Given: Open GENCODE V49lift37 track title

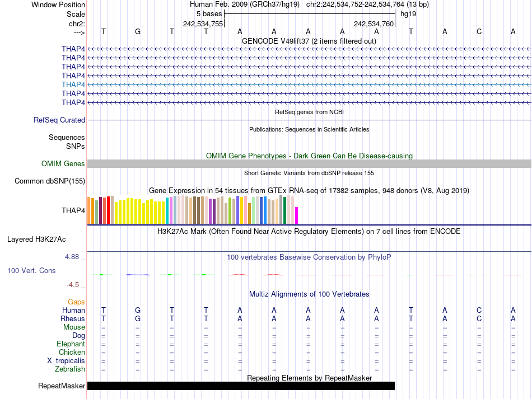Looking at the screenshot, I should coord(309,41).
